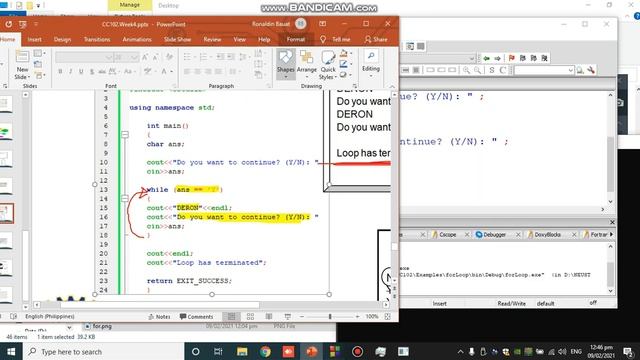Click the search run icon beside Code::Blocks combo box
The width and height of the screenshot is (640, 360).
(580, 70)
